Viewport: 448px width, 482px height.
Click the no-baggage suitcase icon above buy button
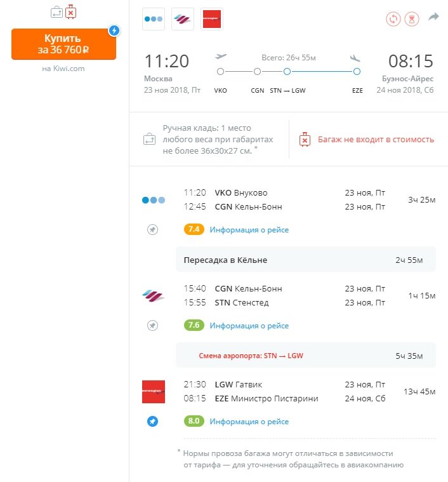(x=70, y=12)
